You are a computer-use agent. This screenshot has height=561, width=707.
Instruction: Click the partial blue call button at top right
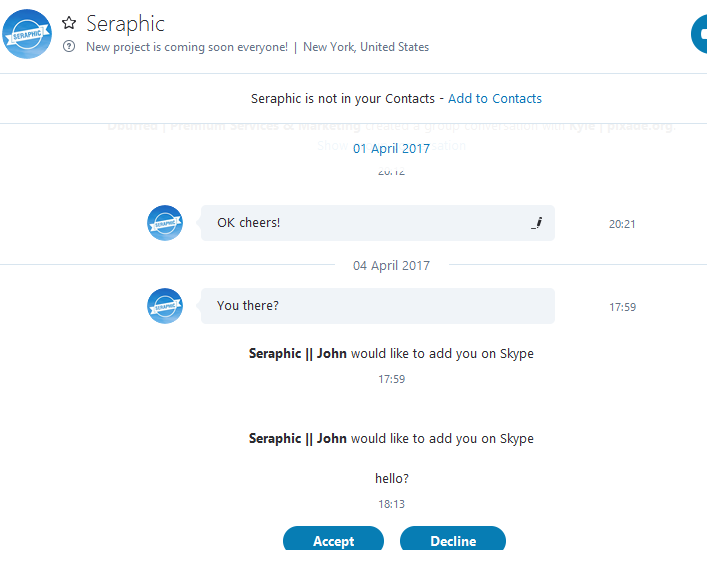coord(699,35)
